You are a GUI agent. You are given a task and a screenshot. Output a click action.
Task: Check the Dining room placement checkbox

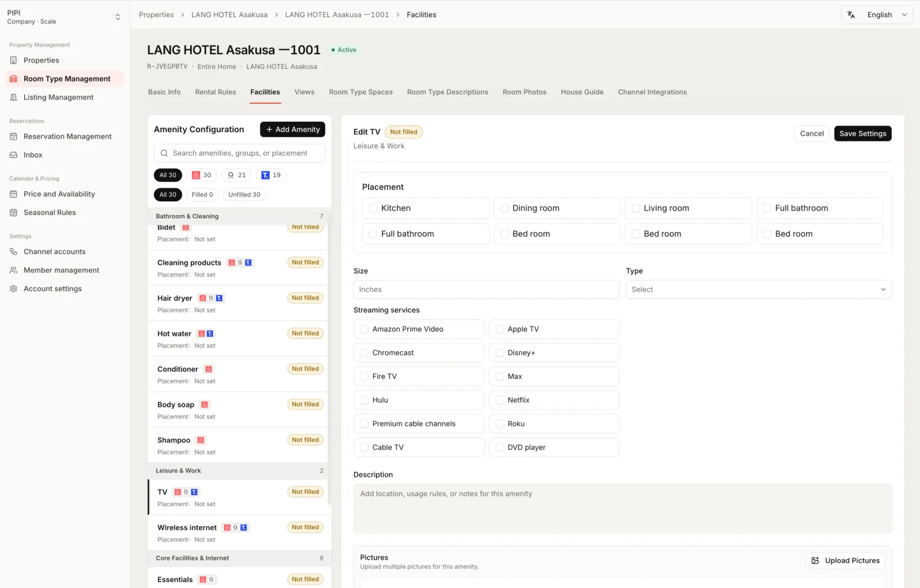click(x=504, y=208)
